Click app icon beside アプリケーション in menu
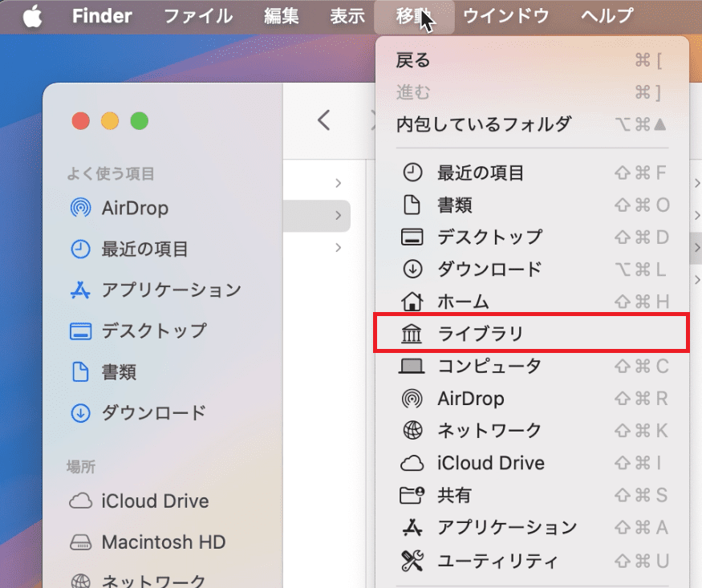The image size is (702, 588). coord(412,527)
